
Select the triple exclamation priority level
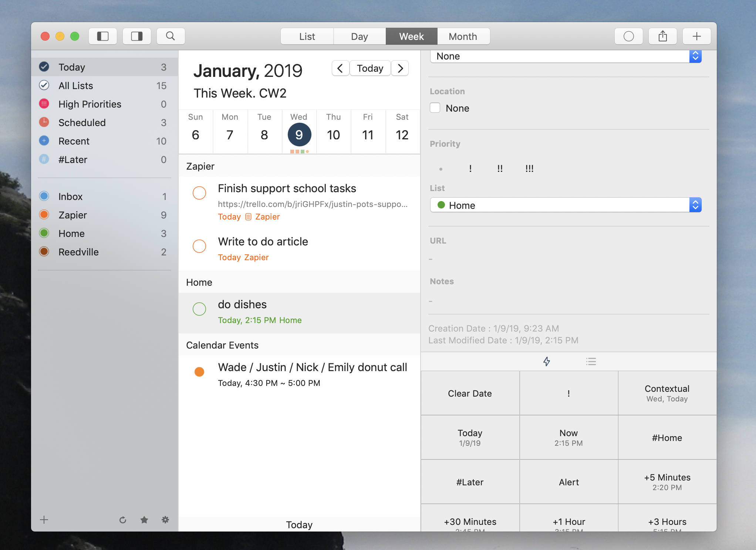pyautogui.click(x=529, y=169)
